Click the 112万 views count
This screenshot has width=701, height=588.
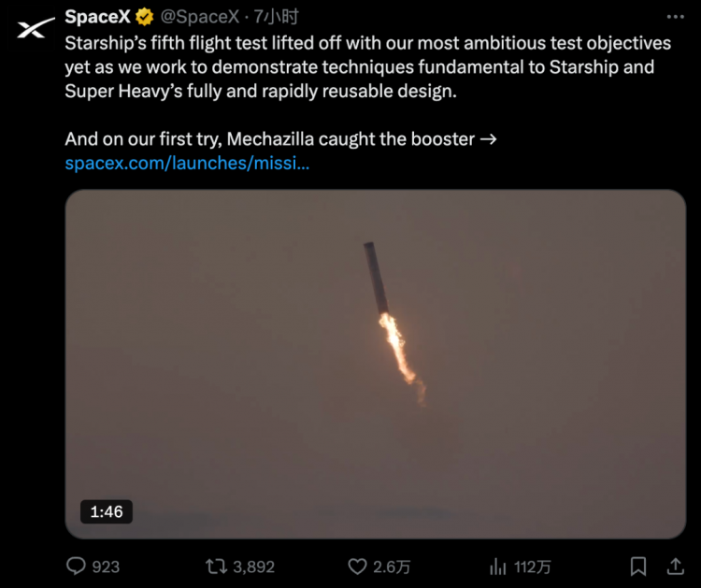click(x=532, y=567)
